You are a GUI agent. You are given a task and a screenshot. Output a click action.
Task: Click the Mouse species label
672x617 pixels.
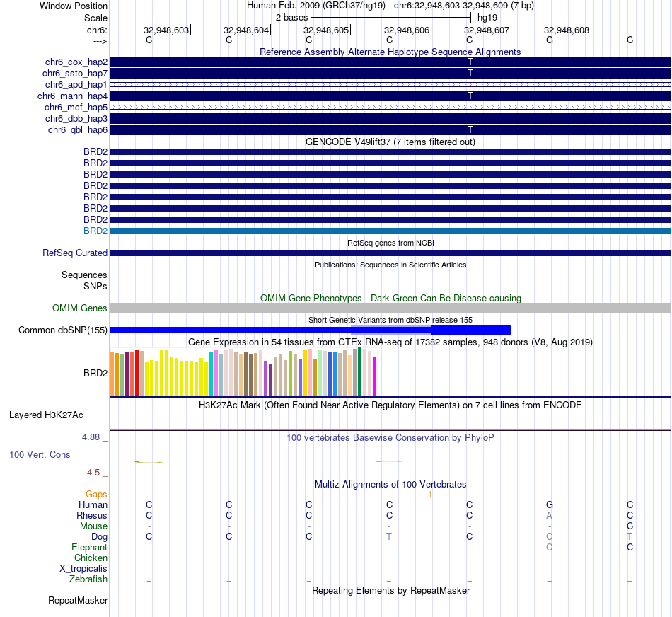tap(94, 526)
